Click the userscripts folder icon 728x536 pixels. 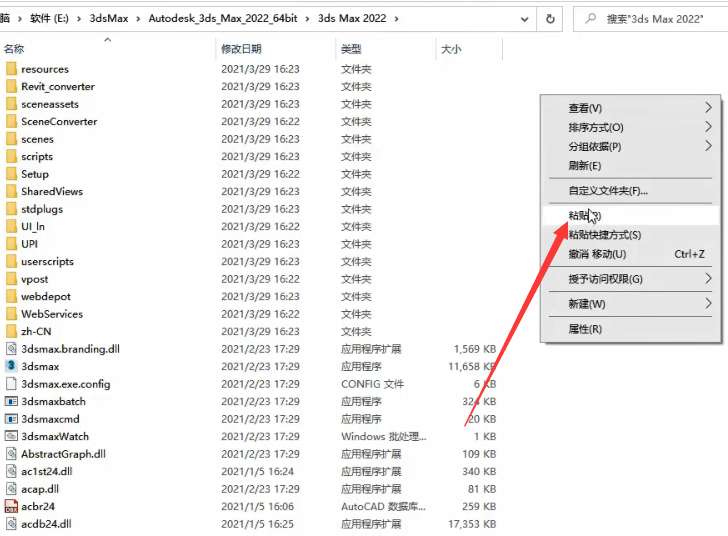(12, 261)
